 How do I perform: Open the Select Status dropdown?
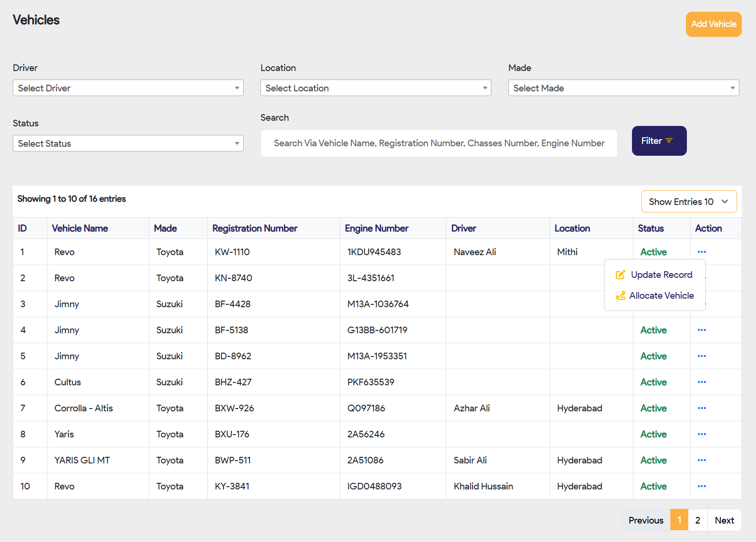click(x=128, y=143)
